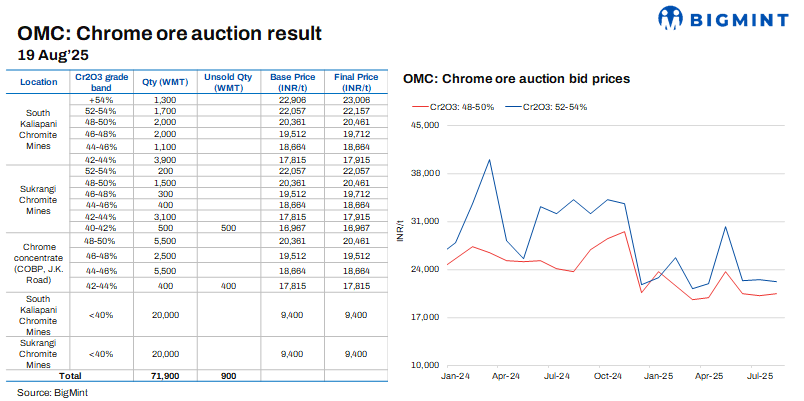Click the Jul-25 label on the x-axis
This screenshot has width=804, height=401.
[x=760, y=377]
